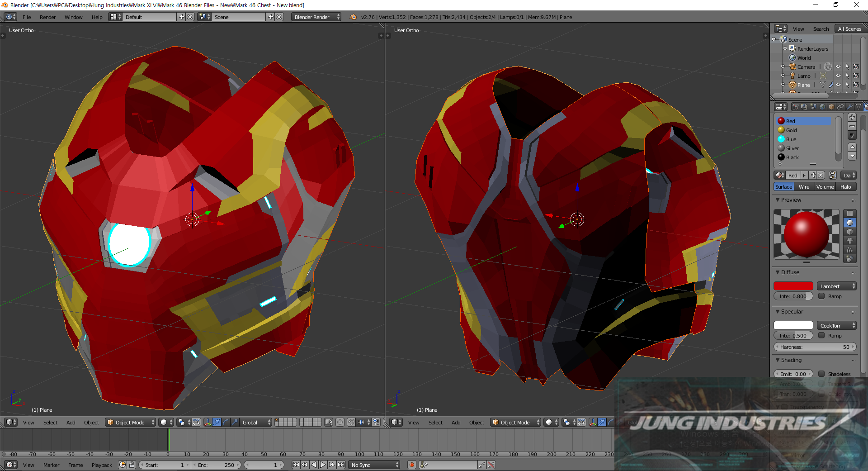The height and width of the screenshot is (471, 868).
Task: Collapse the Scene tree in outliner
Action: [774, 39]
